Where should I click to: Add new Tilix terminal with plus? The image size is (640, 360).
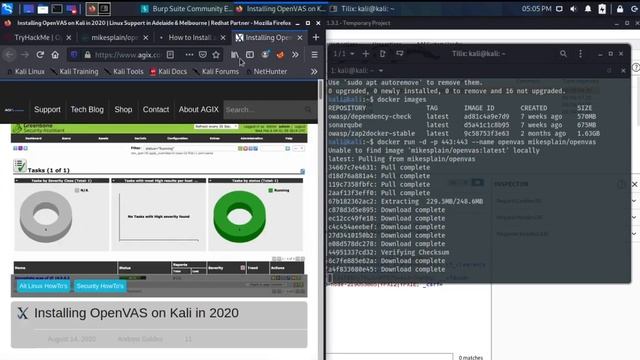366,53
